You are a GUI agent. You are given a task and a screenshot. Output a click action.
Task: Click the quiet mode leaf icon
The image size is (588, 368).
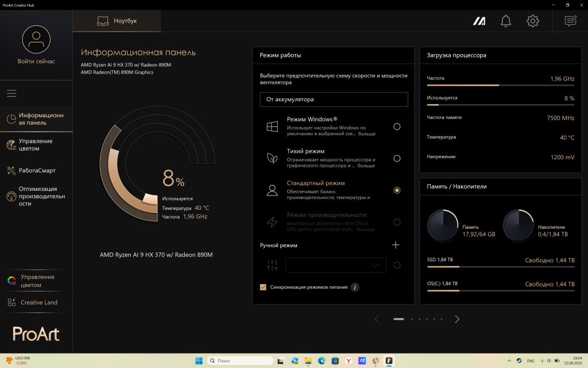272,158
